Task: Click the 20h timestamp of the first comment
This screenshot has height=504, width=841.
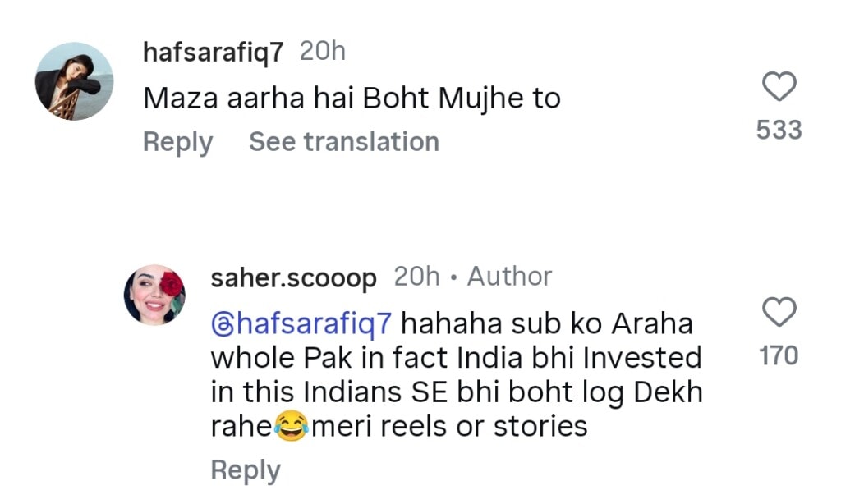Action: coord(323,51)
